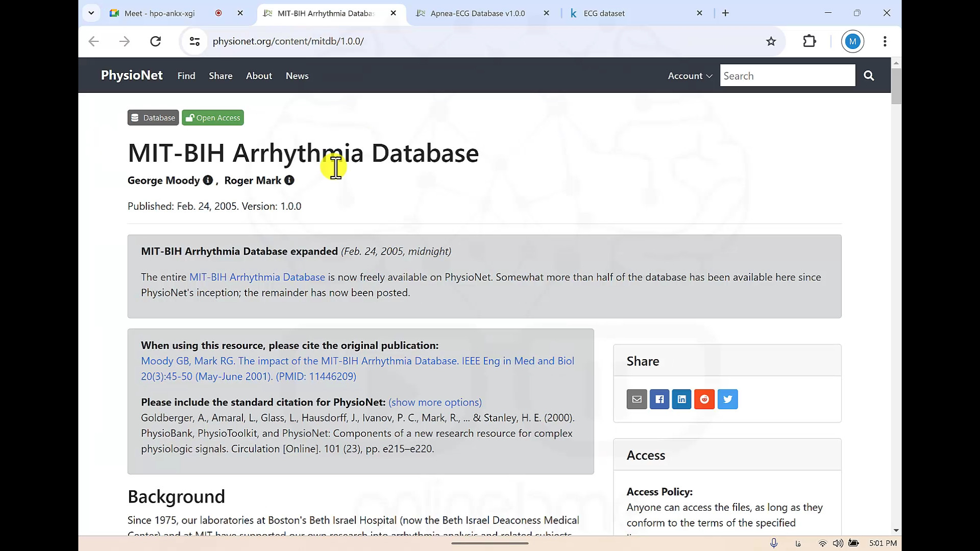The height and width of the screenshot is (551, 980).
Task: Check the battery tray icon
Action: (853, 543)
